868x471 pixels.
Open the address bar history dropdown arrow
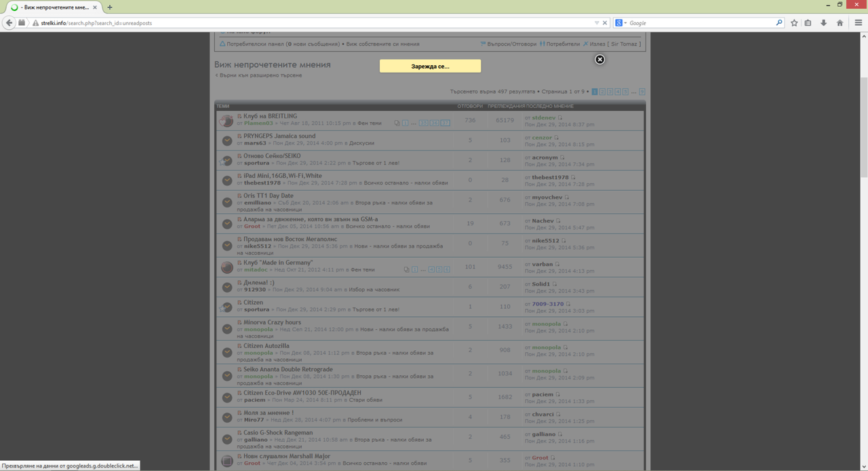click(596, 22)
